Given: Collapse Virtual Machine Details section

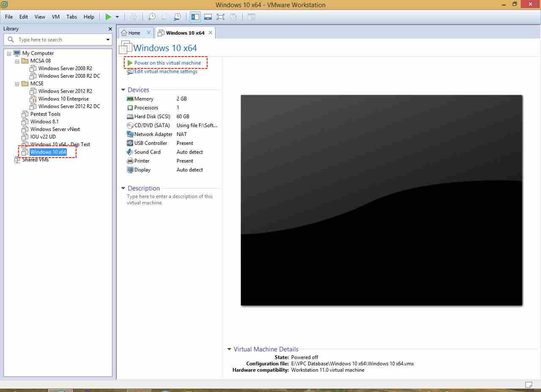Looking at the screenshot, I should (x=229, y=349).
